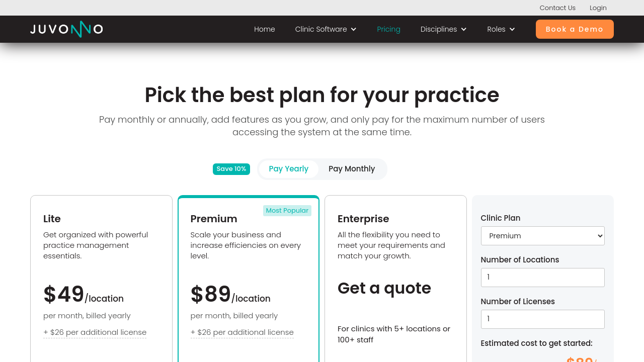Open the Contact Us link
The image size is (644, 362).
(557, 8)
